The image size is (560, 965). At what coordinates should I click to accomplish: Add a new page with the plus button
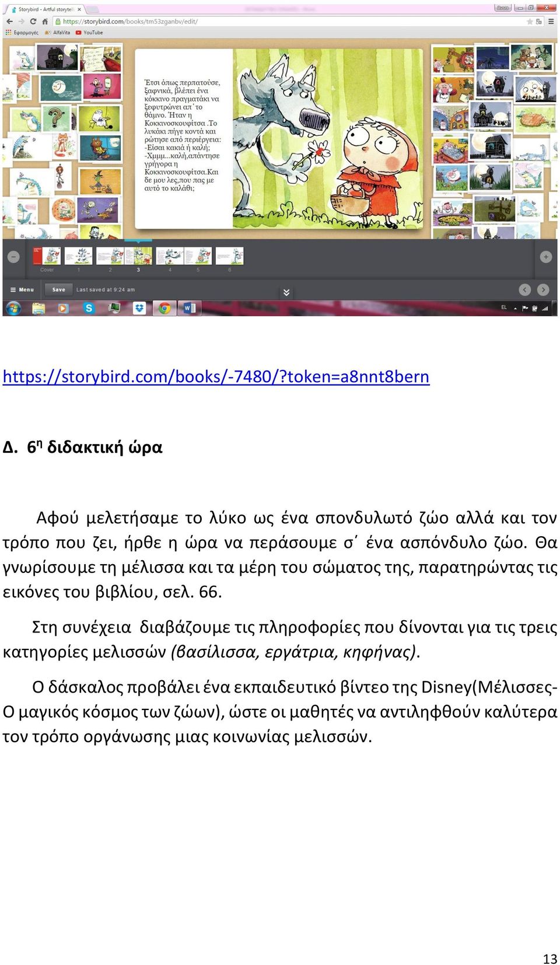pyautogui.click(x=546, y=257)
